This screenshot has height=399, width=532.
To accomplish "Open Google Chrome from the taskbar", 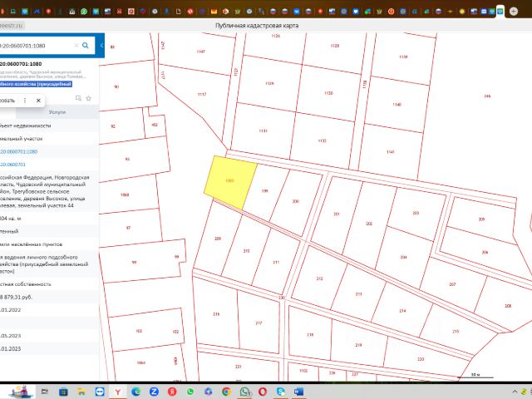I will [x=226, y=392].
